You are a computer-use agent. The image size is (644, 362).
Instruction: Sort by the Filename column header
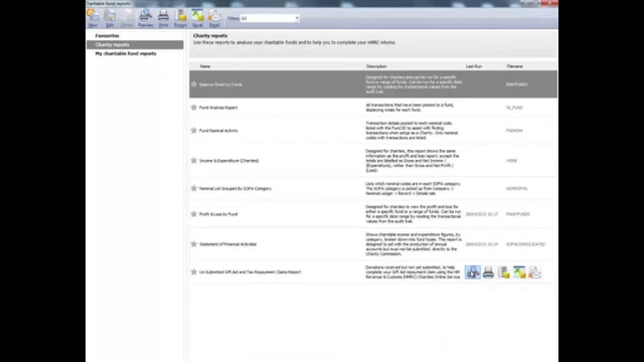[x=515, y=66]
